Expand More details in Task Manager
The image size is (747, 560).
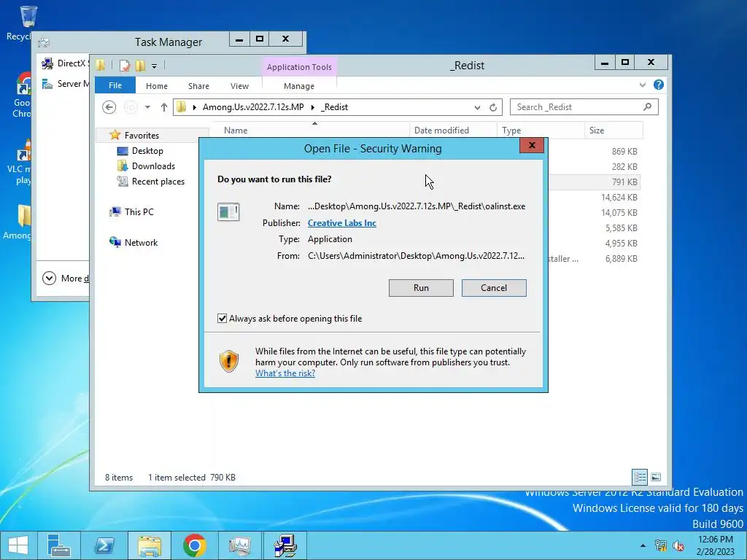point(65,278)
